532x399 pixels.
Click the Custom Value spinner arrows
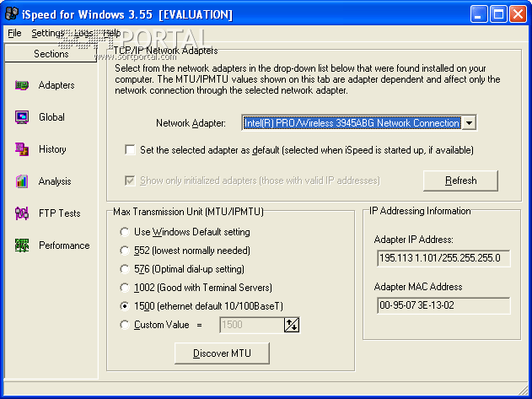(292, 325)
